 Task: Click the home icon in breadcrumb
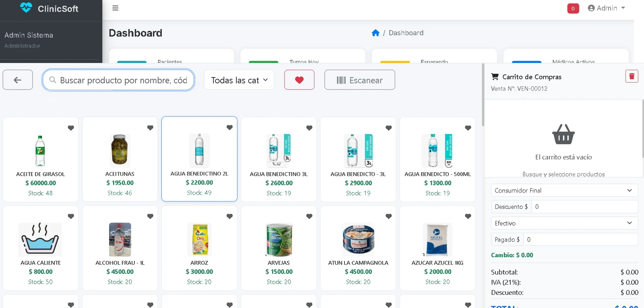coord(376,33)
